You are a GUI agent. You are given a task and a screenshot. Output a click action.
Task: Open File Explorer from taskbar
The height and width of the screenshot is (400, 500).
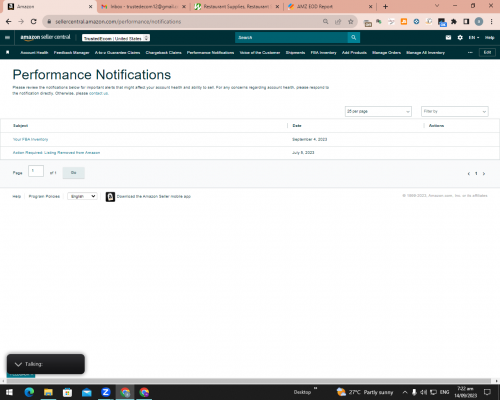coord(48,392)
